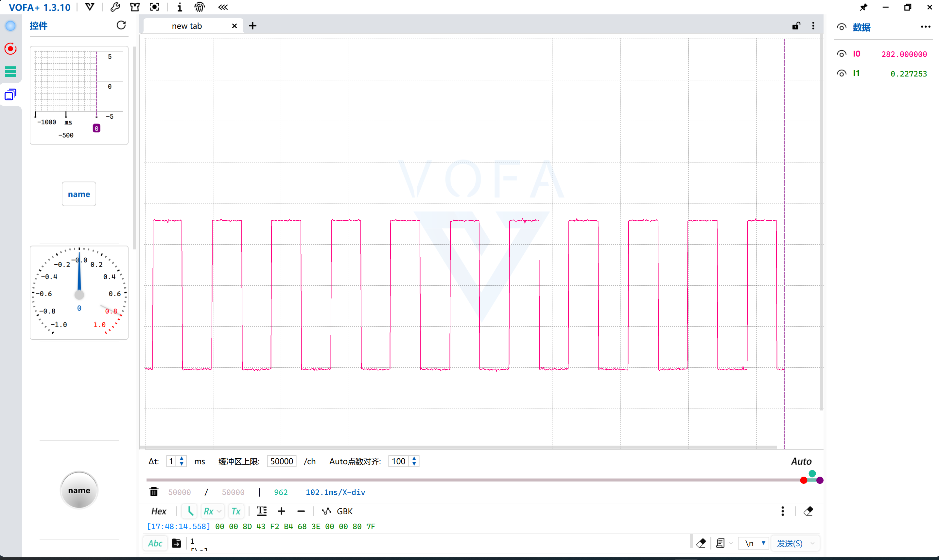Screen dimensions: 939x560
Task: Click the fingerprint icon in title bar
Action: tap(199, 7)
